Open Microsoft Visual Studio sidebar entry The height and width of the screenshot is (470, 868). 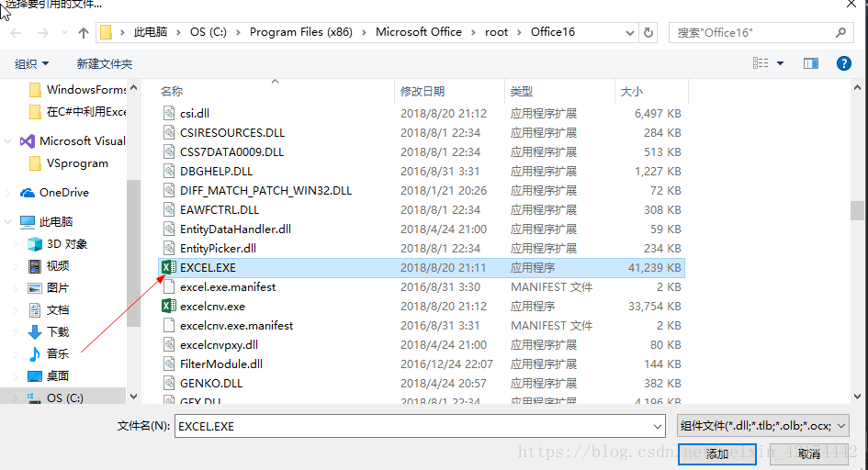pos(73,141)
